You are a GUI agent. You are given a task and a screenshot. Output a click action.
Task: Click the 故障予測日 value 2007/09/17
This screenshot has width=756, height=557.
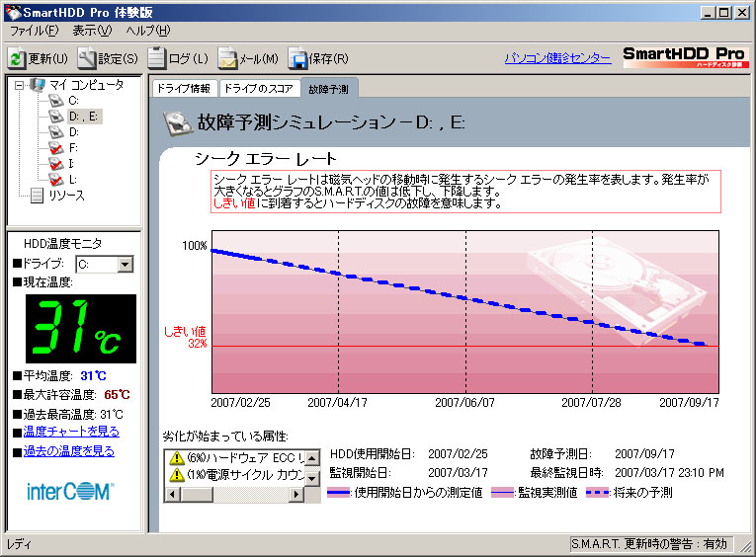click(x=644, y=454)
